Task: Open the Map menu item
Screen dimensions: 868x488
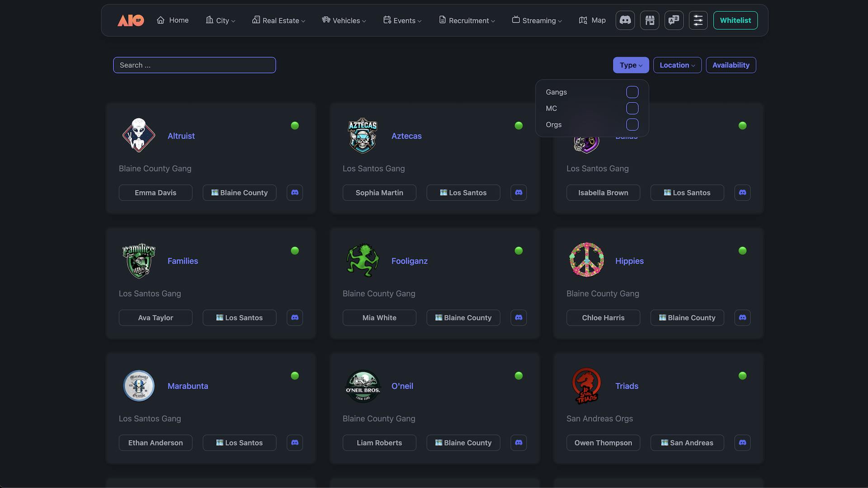Action: [592, 20]
